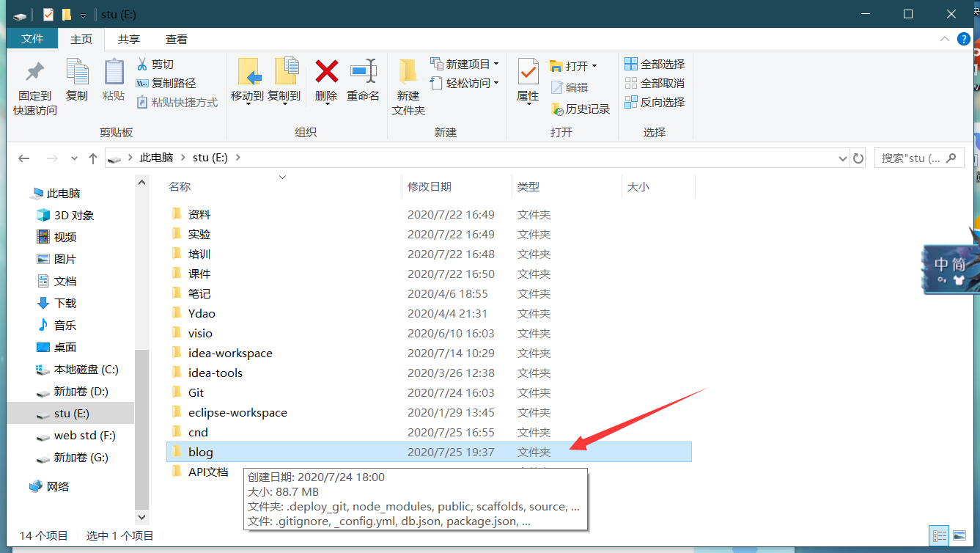Refresh the current folder view
Viewport: 980px width, 553px height.
tap(859, 158)
